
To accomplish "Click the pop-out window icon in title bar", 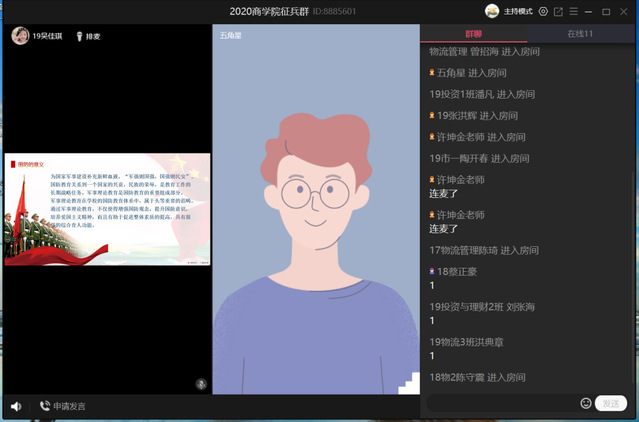I will (x=558, y=12).
